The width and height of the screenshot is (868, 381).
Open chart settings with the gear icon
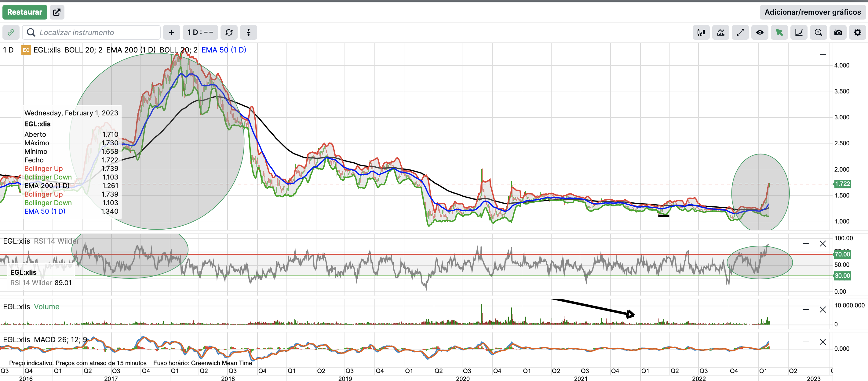click(x=857, y=32)
